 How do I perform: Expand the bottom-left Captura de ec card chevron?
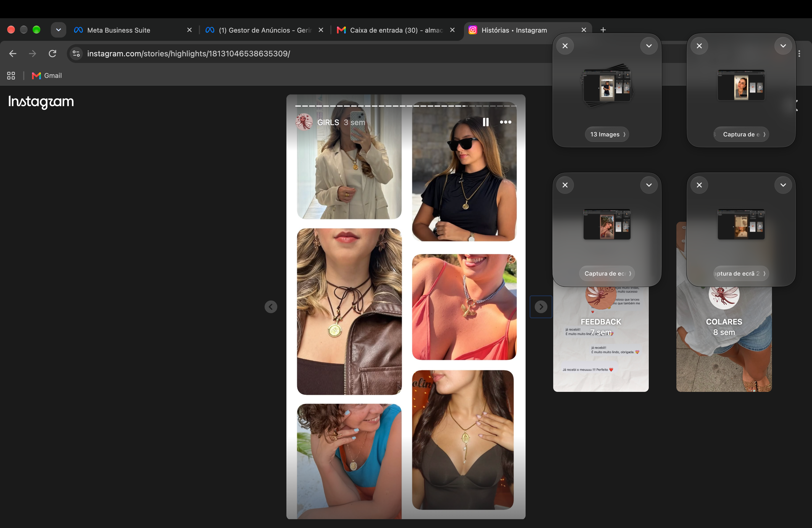[648, 185]
